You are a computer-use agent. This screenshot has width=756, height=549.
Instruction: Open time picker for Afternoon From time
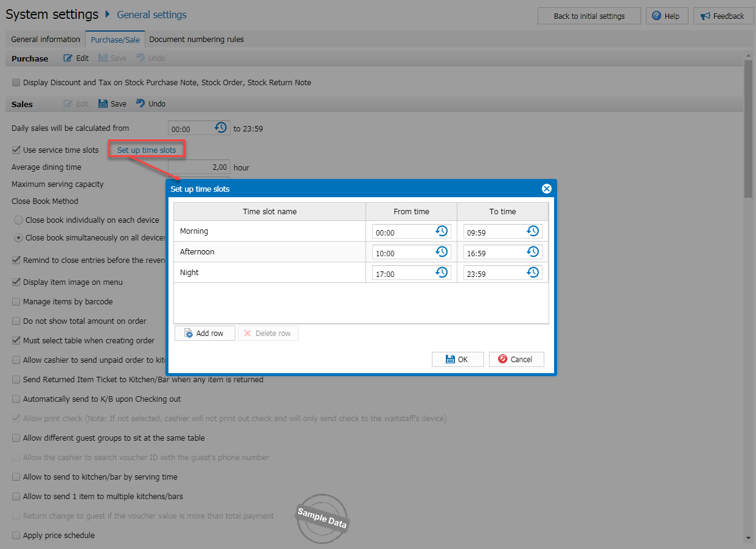click(x=442, y=252)
